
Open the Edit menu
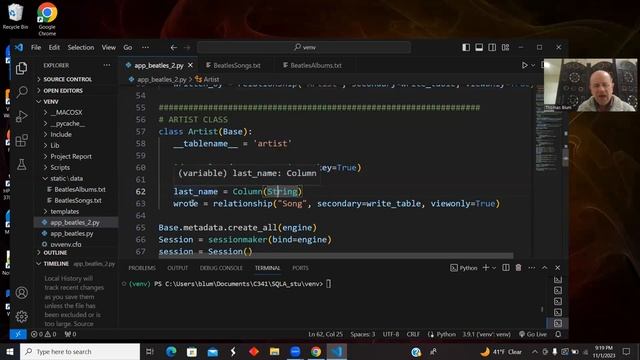[x=54, y=47]
